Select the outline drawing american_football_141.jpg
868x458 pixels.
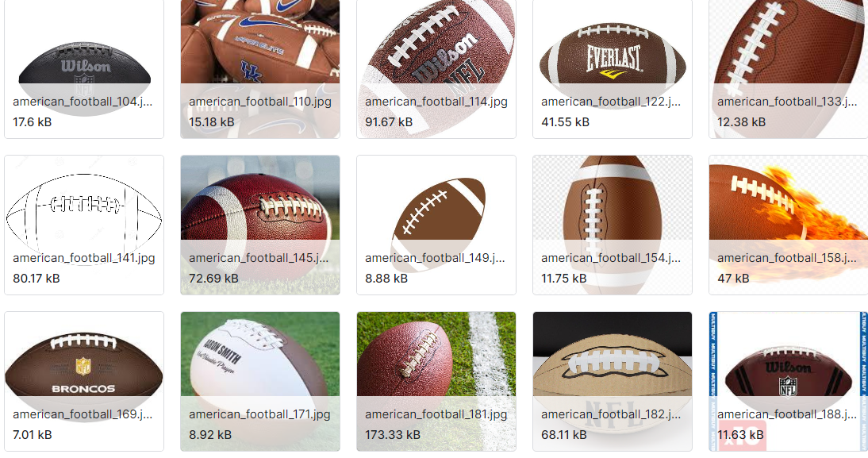[x=84, y=225]
